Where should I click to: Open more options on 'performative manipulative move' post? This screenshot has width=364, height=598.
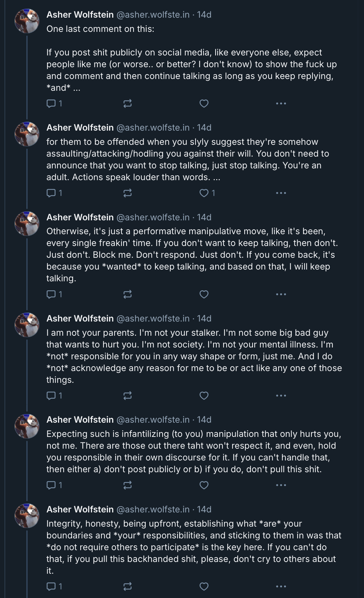coord(281,294)
